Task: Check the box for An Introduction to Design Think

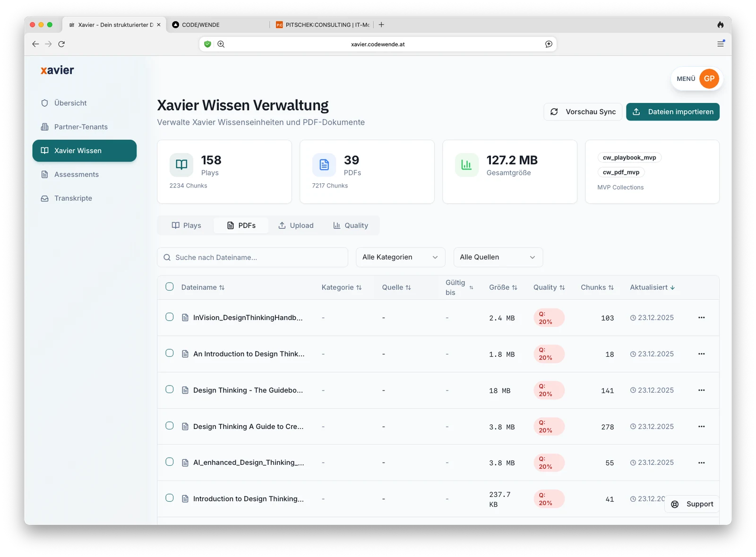Action: coord(170,353)
